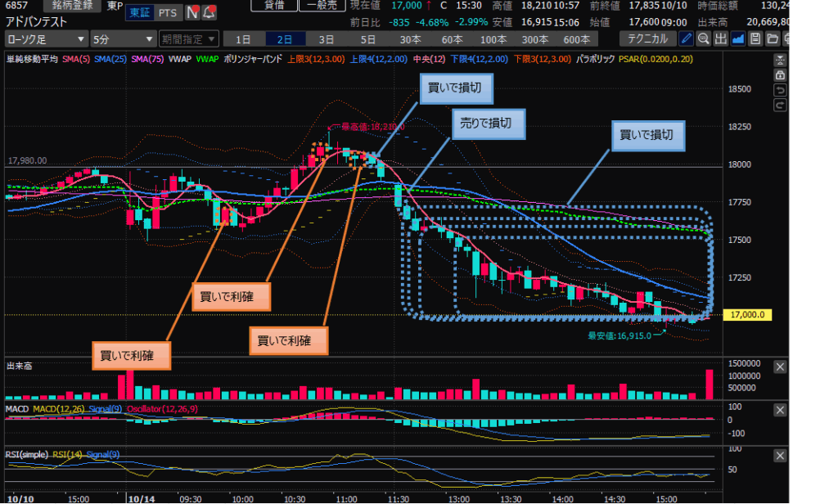Expand the 期間指定 period dropdown
This screenshot has width=838, height=504.
pyautogui.click(x=189, y=38)
